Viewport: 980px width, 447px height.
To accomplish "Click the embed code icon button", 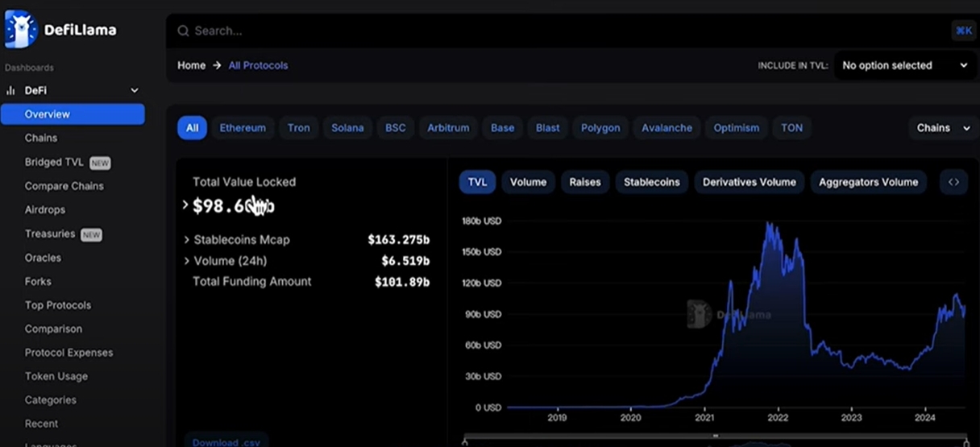I will point(953,182).
